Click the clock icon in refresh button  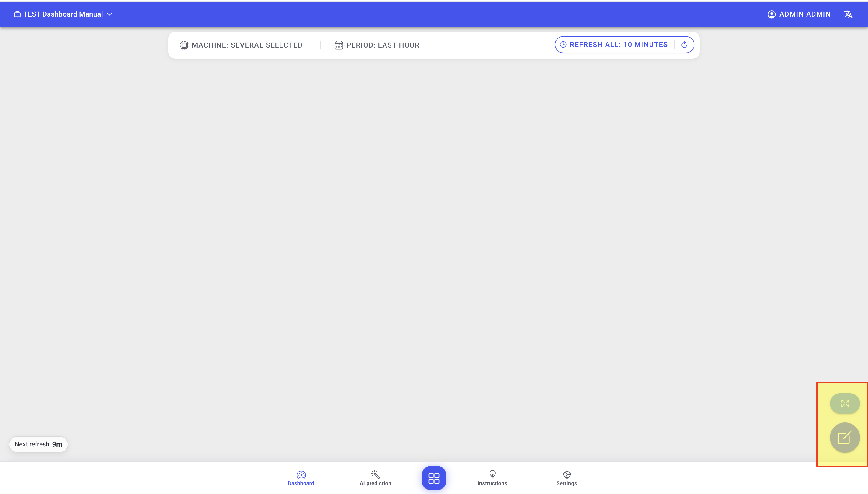[563, 45]
